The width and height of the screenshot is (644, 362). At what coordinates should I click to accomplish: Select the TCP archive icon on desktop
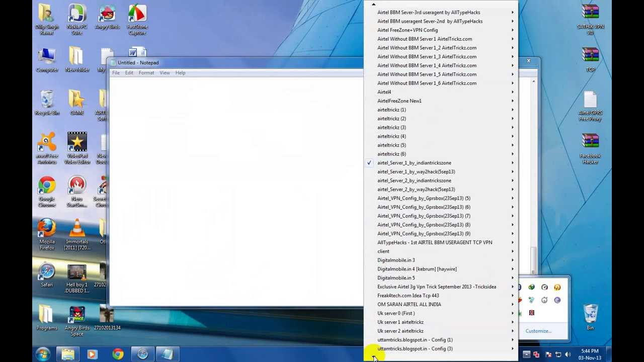pyautogui.click(x=590, y=60)
